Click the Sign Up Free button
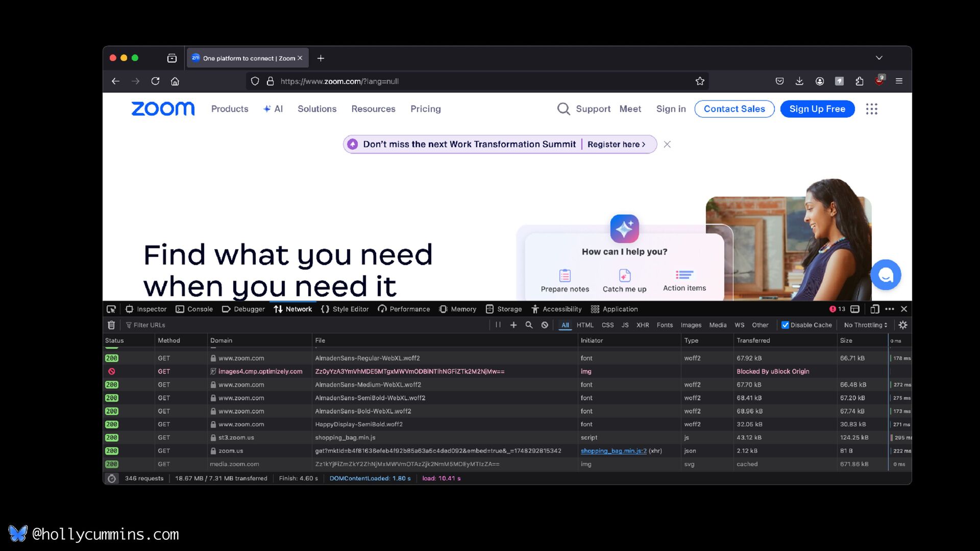The height and width of the screenshot is (551, 980). [x=817, y=109]
